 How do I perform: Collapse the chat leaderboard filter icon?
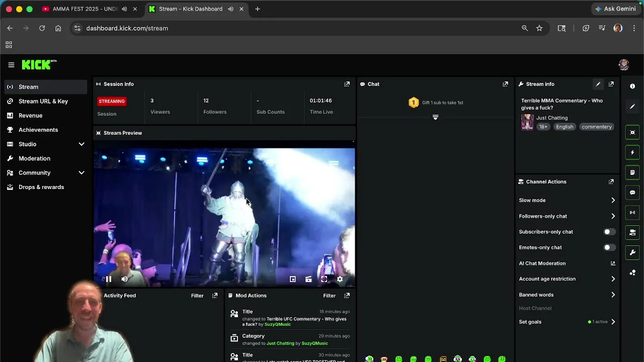[x=436, y=117]
